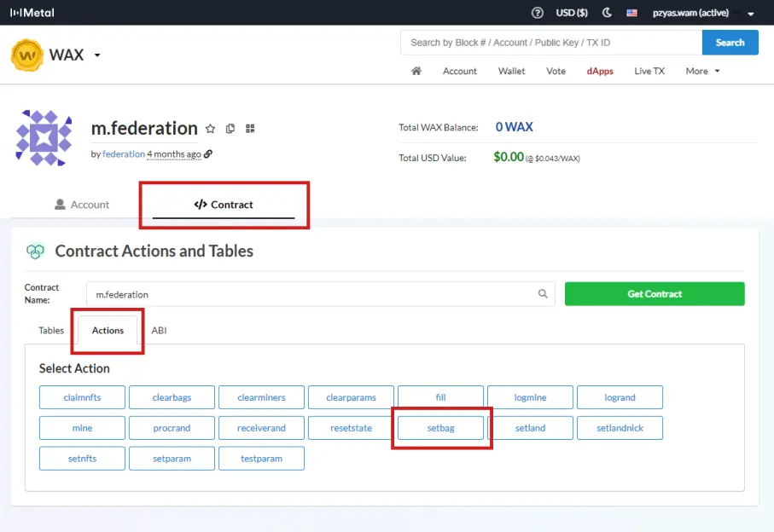Click the green Get Contract button
This screenshot has width=774, height=532.
point(655,294)
